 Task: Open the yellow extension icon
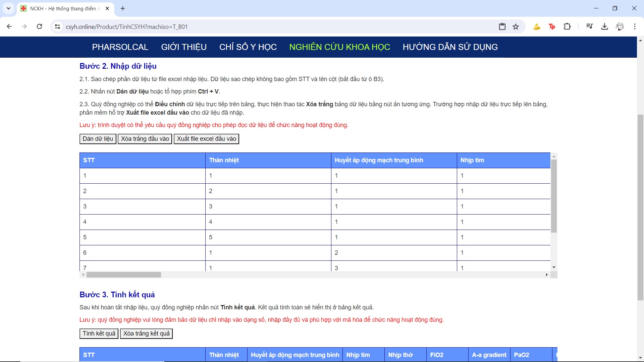[x=537, y=26]
